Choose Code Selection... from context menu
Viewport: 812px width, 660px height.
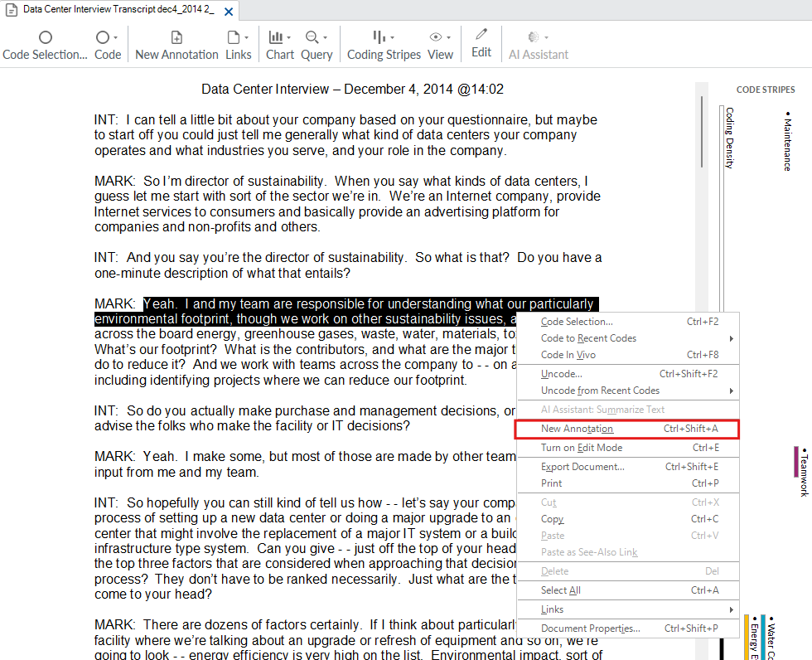pos(628,322)
